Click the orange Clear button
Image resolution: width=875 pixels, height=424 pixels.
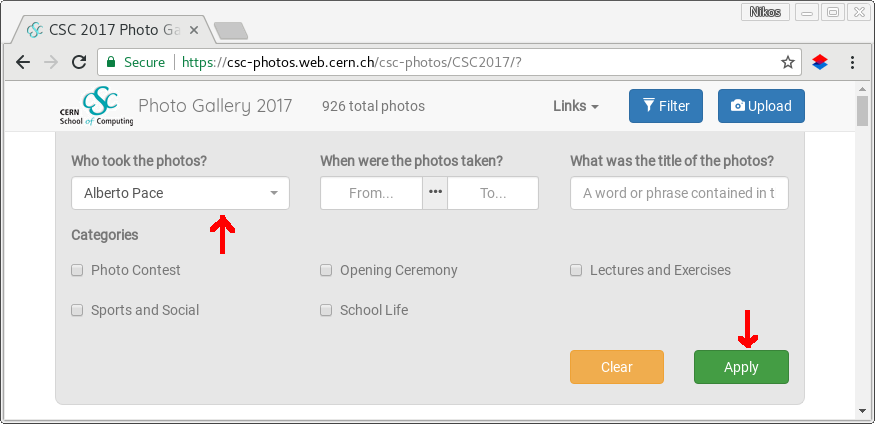[617, 367]
